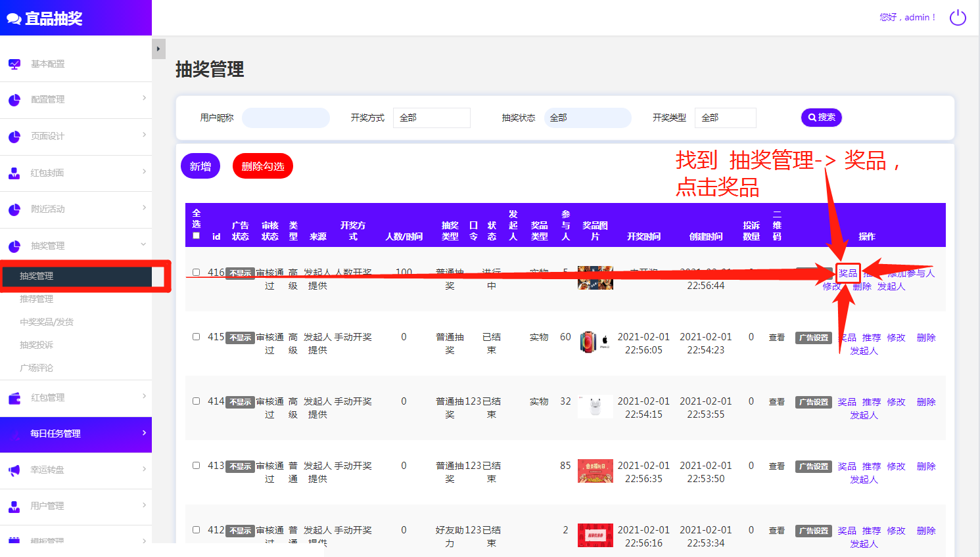Click 奖品 link in row 414
The width and height of the screenshot is (980, 557).
(847, 402)
